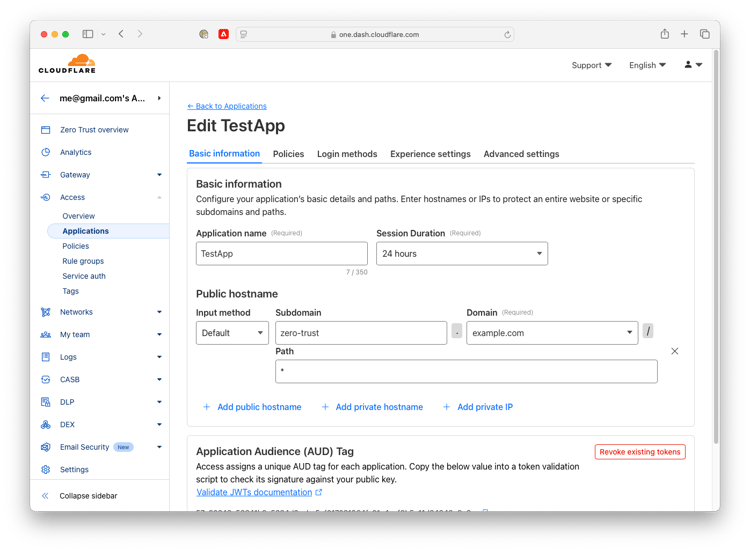750x551 pixels.
Task: Click Add private hostname
Action: click(379, 407)
